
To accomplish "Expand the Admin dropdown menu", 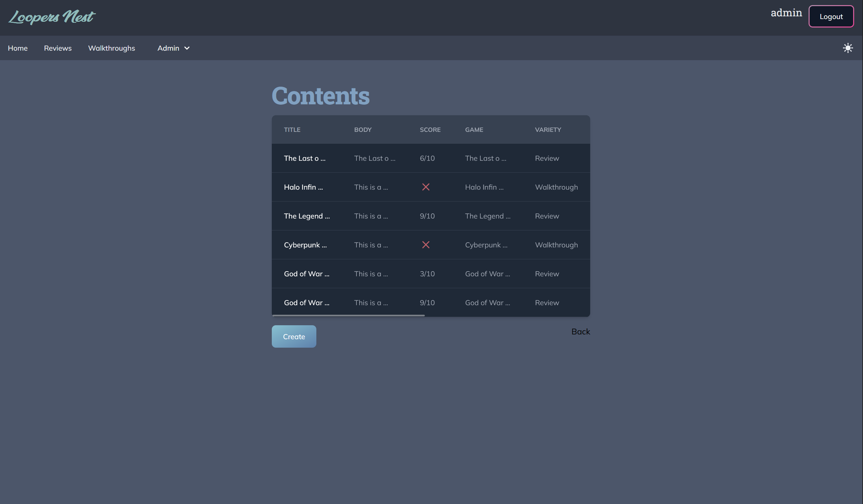I will point(173,48).
